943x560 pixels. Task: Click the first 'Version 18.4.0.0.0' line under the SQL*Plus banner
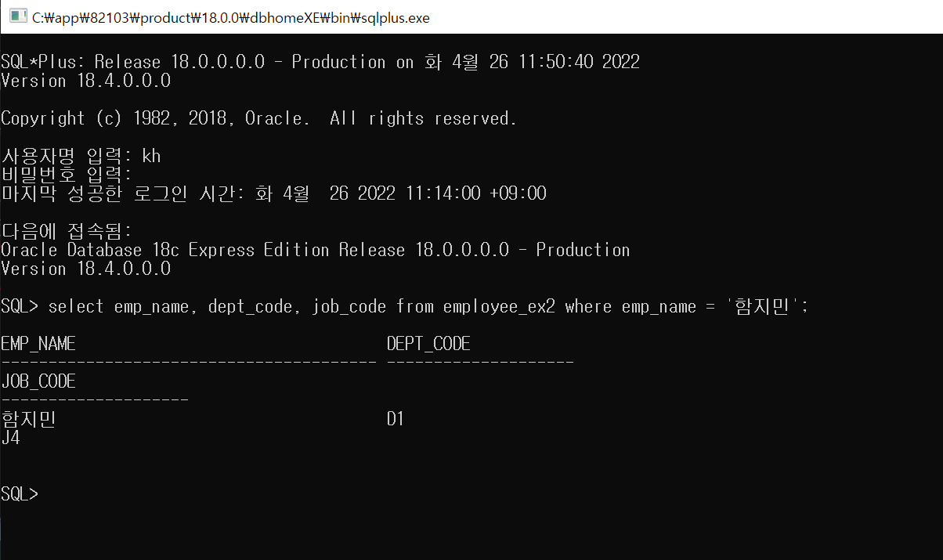85,81
